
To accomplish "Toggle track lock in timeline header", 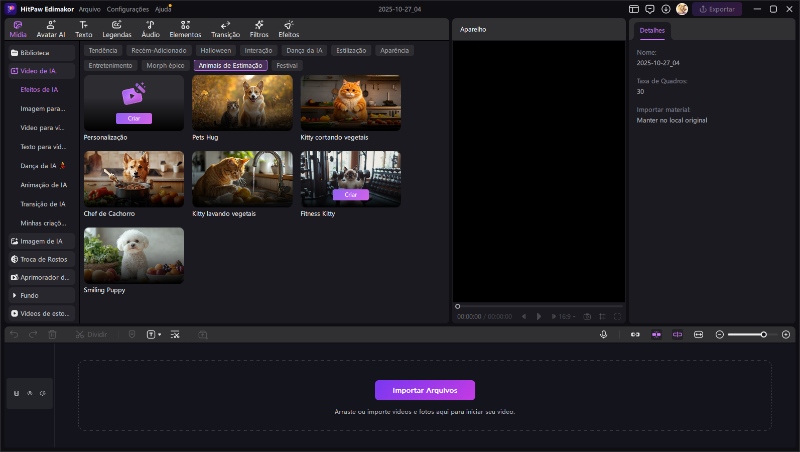I will click(17, 393).
